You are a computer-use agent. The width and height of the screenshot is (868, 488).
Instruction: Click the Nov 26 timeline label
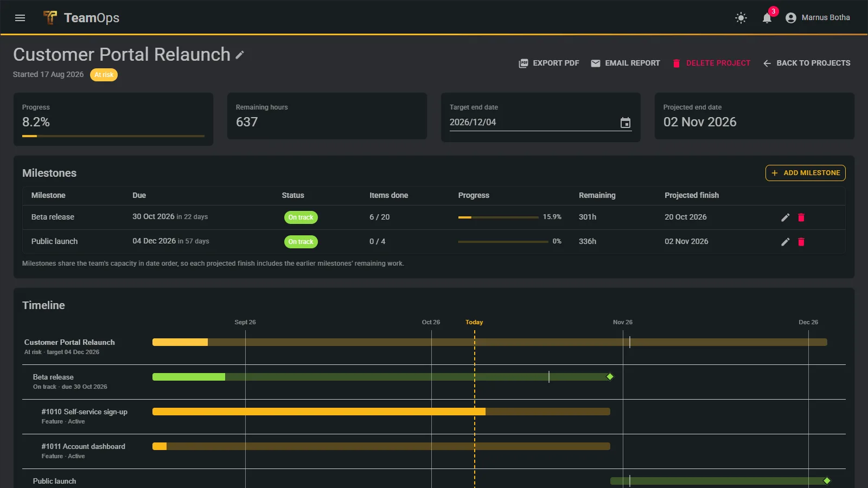click(x=623, y=322)
